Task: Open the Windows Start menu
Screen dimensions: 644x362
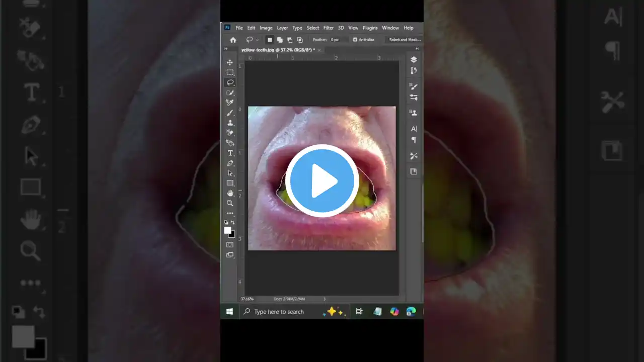Action: 229,312
